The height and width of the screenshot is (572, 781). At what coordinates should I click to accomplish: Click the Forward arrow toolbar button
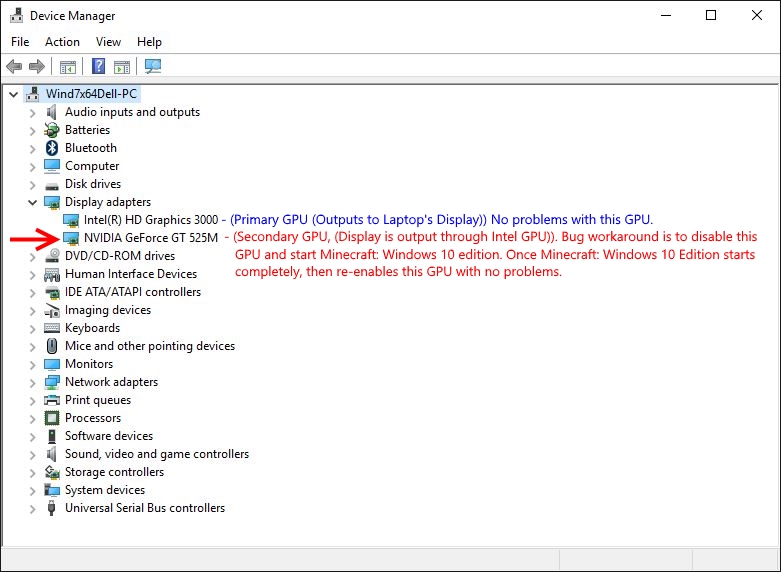click(x=37, y=67)
